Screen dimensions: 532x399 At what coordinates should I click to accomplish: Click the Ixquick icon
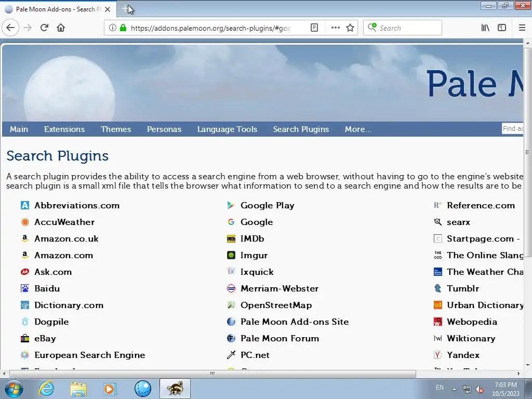click(231, 271)
